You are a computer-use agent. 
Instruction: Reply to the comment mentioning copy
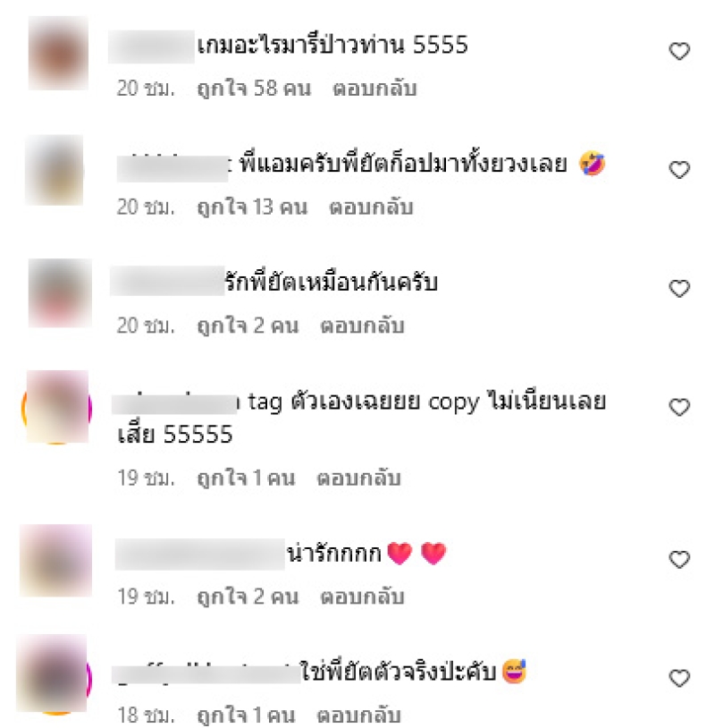click(x=358, y=478)
